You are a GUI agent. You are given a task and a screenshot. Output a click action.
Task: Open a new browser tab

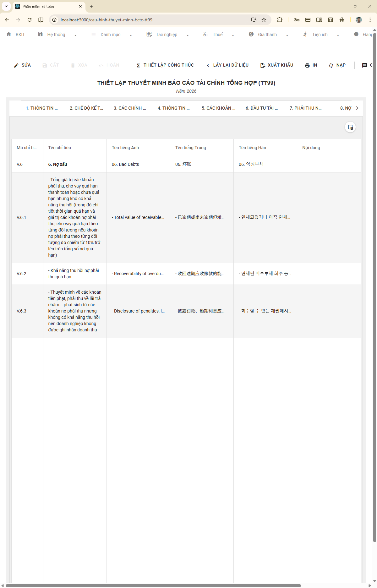92,6
